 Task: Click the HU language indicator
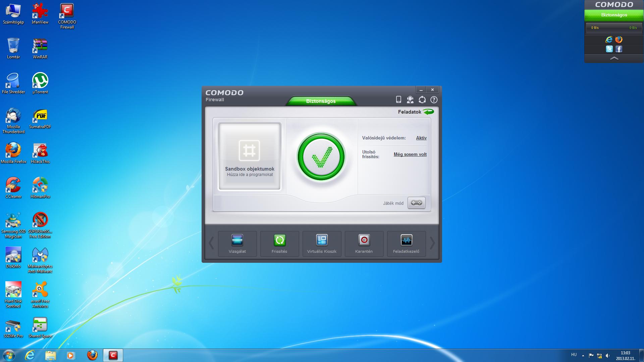tap(574, 355)
